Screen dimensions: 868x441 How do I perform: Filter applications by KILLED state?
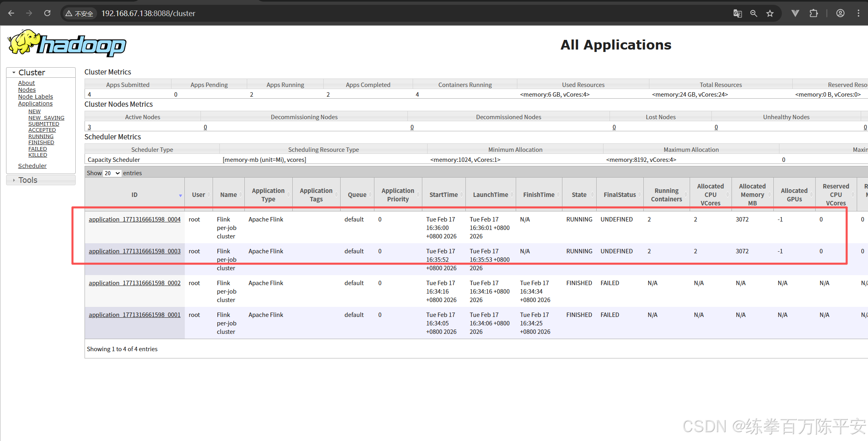pos(38,155)
